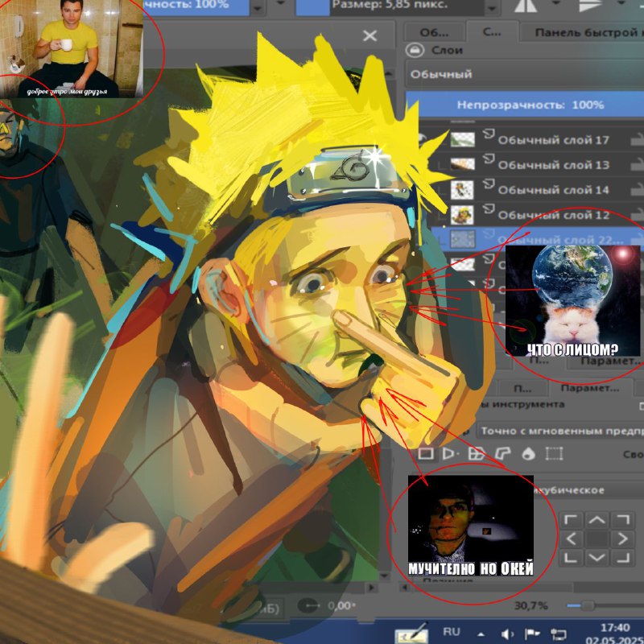Click the 0,00° rotation value
This screenshot has width=644, height=644.
(x=341, y=606)
